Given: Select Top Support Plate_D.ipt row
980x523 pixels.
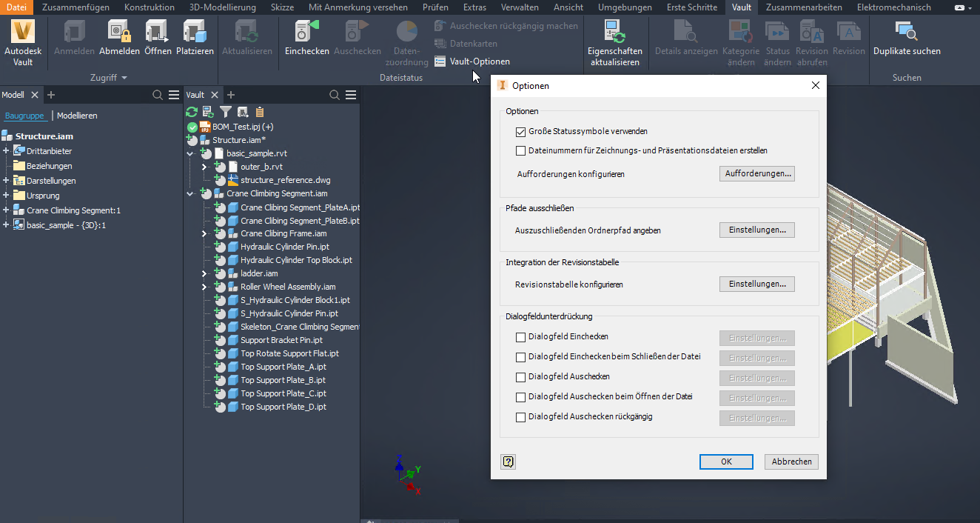Looking at the screenshot, I should click(x=283, y=407).
